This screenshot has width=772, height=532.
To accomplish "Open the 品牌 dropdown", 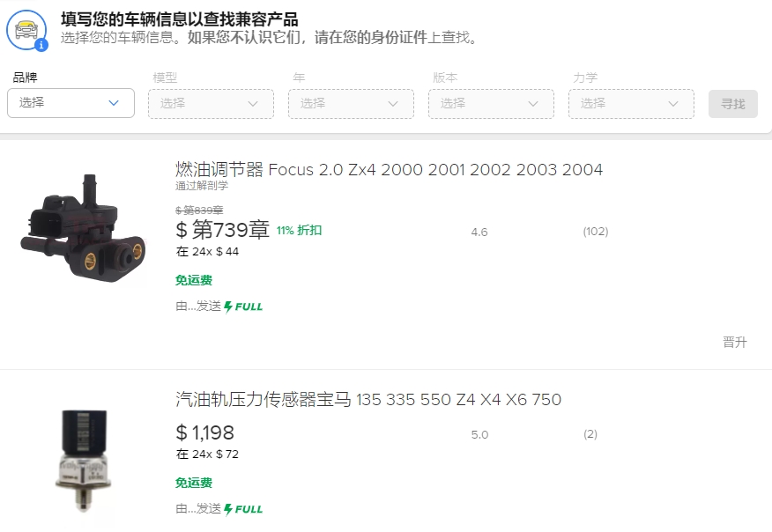I will coord(71,103).
